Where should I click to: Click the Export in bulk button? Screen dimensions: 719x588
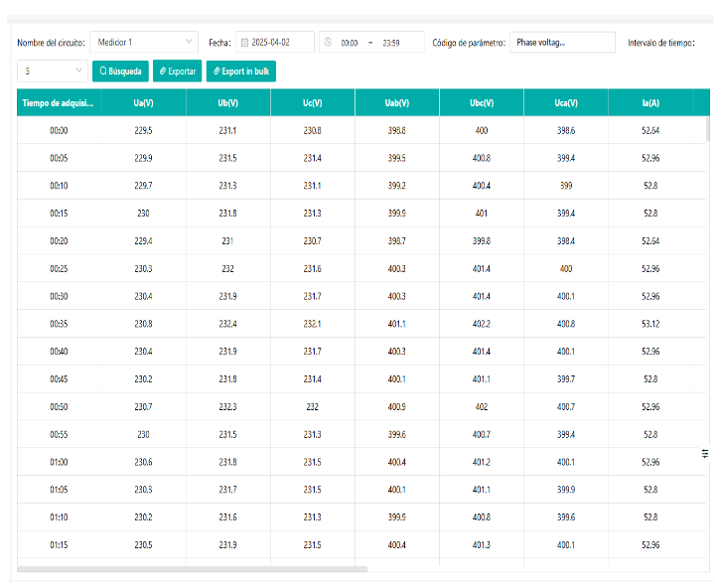(241, 72)
